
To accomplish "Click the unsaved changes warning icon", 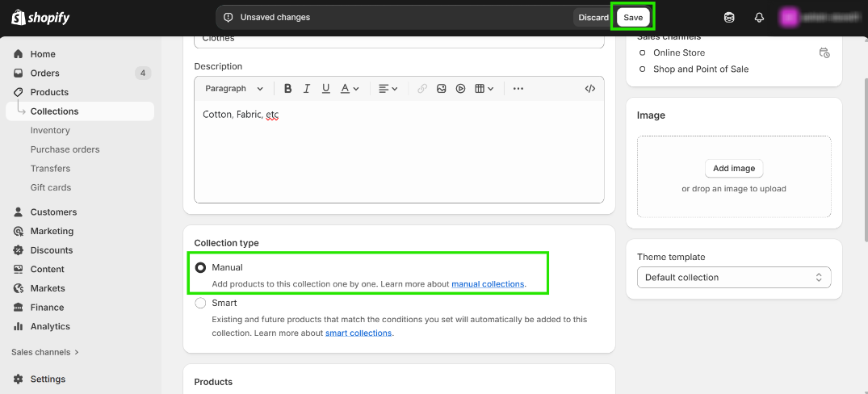I will [x=228, y=18].
